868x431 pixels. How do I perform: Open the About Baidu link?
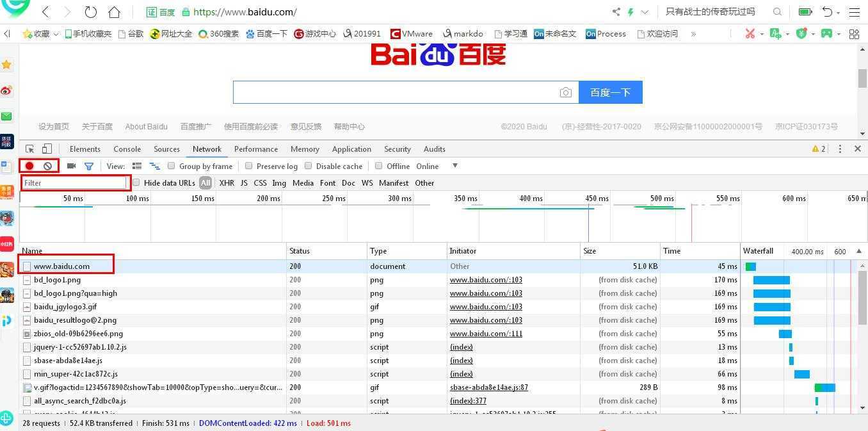click(146, 126)
